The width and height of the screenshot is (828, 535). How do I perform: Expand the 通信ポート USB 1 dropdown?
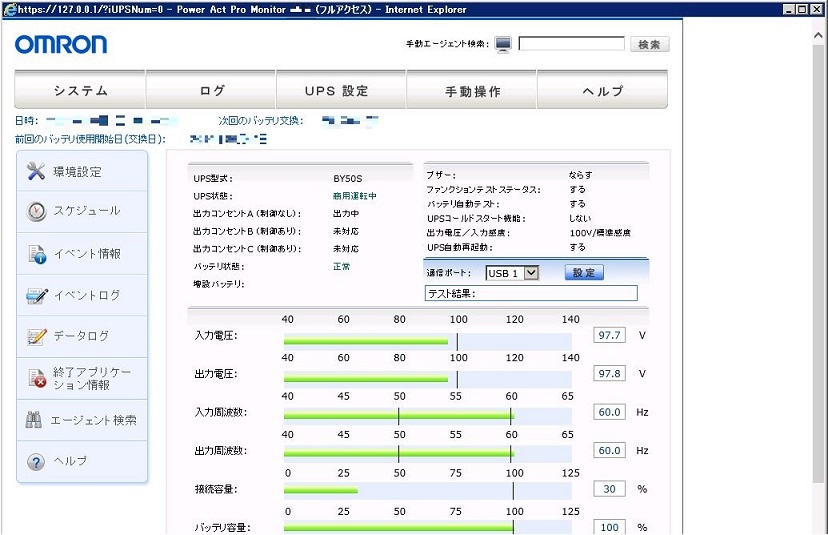[x=532, y=273]
